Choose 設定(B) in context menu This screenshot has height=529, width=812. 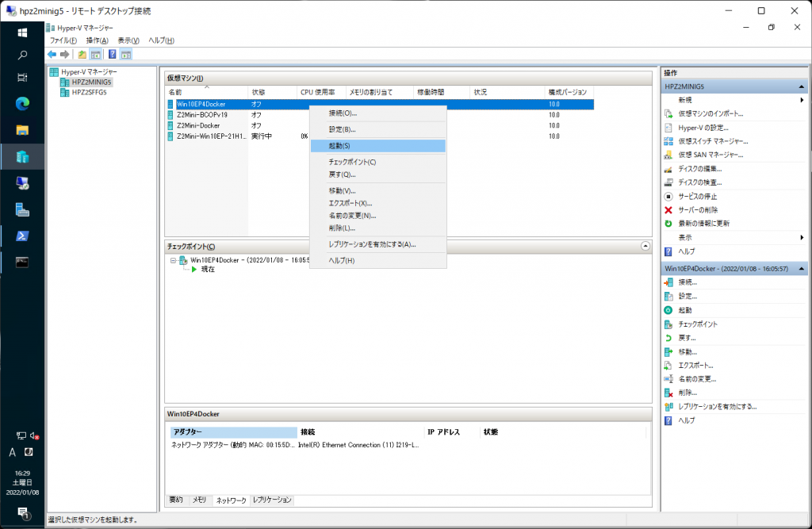coord(378,129)
